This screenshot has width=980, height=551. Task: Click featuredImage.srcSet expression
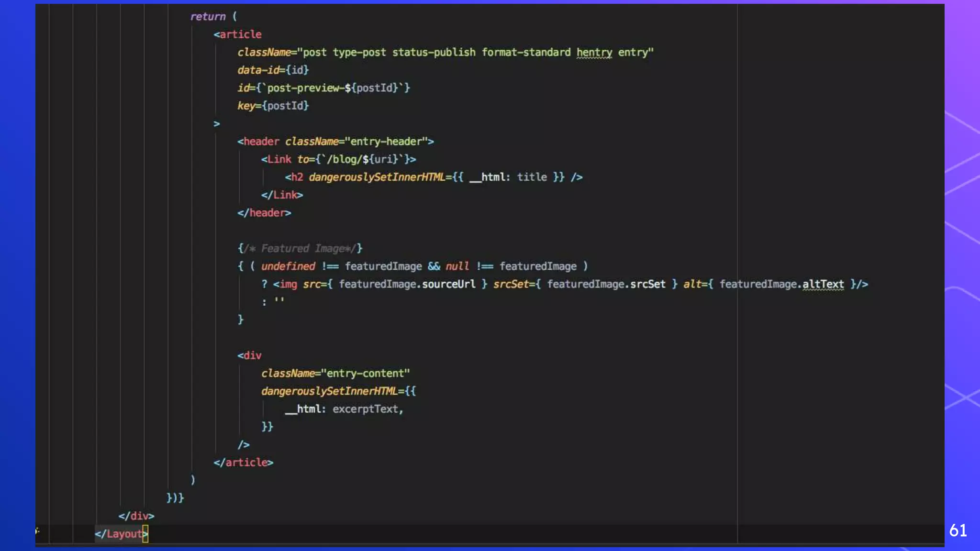(606, 284)
